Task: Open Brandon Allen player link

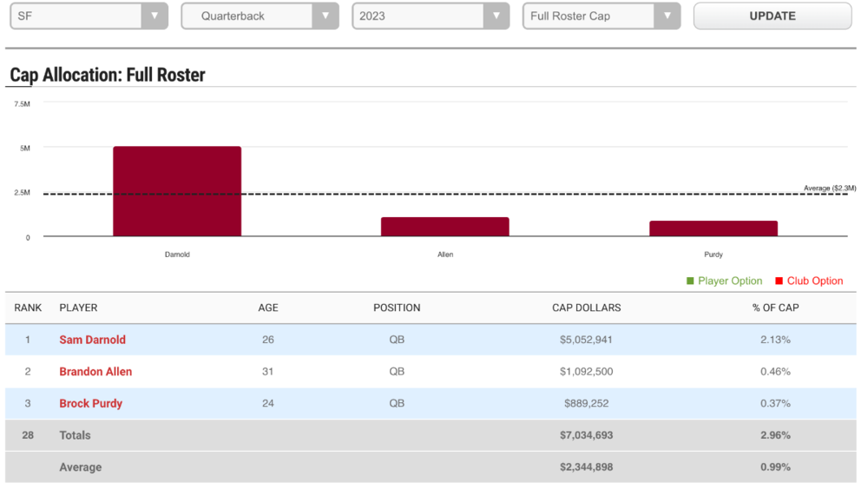Action: point(95,372)
